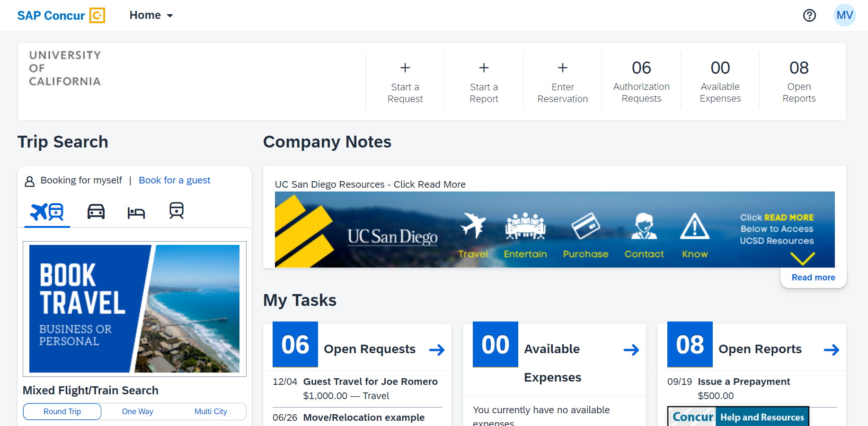The height and width of the screenshot is (426, 868).
Task: Open the Guest Travel for Joe Romero request
Action: 371,382
